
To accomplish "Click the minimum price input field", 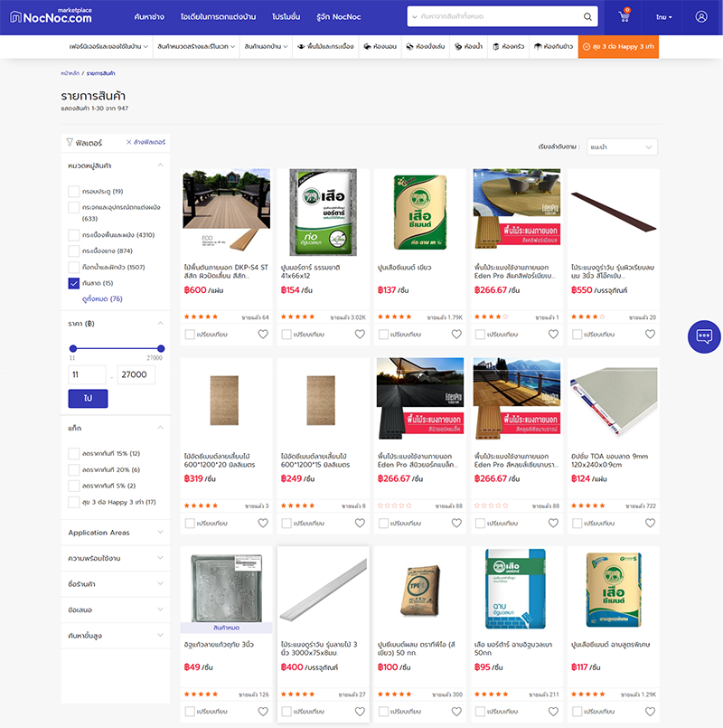I will (88, 374).
